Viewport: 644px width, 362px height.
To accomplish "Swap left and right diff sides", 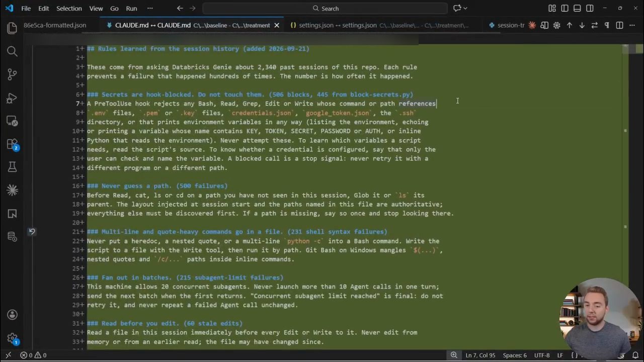I will 595,25.
